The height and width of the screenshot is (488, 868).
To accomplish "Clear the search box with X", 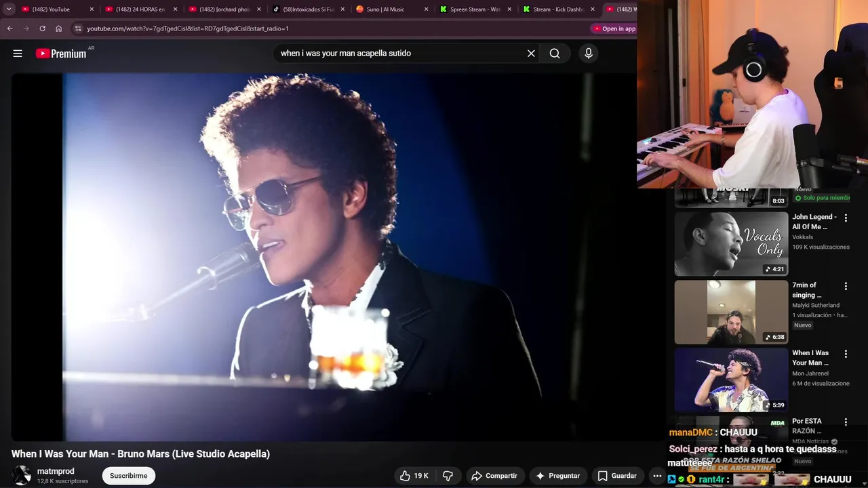I will 531,54.
